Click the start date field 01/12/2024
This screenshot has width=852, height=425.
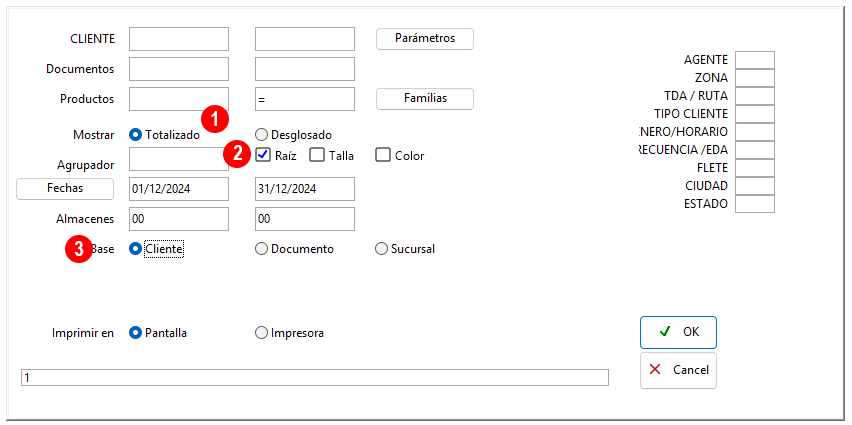click(x=179, y=189)
